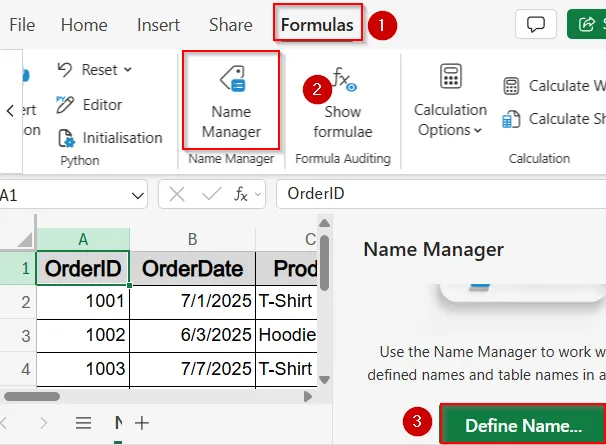Go to next sheet with right arrow
The width and height of the screenshot is (606, 445).
click(x=43, y=423)
